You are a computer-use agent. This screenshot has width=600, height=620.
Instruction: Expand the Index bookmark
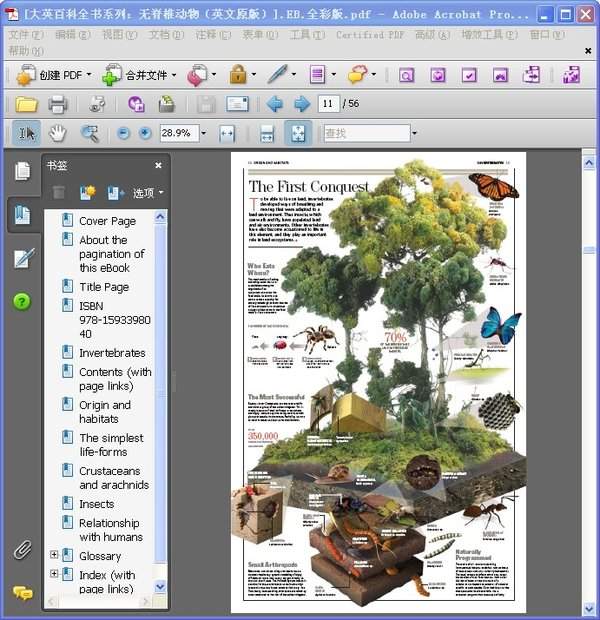(x=54, y=573)
